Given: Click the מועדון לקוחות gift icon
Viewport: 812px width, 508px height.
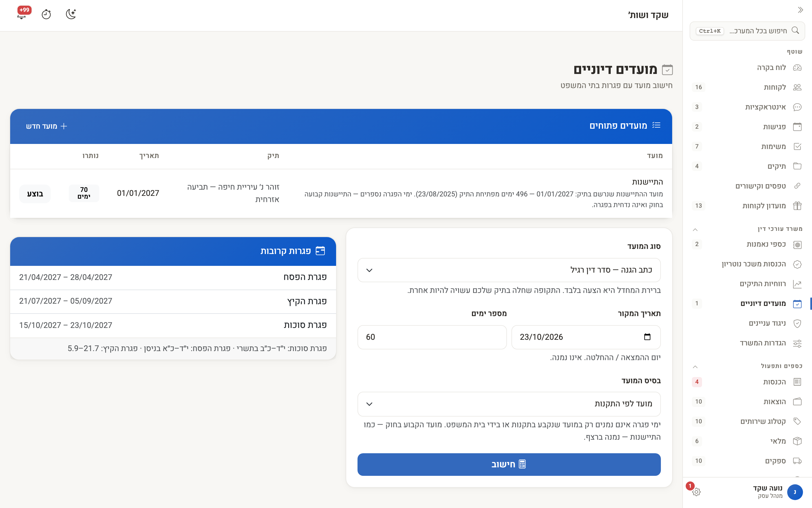Looking at the screenshot, I should pyautogui.click(x=797, y=206).
